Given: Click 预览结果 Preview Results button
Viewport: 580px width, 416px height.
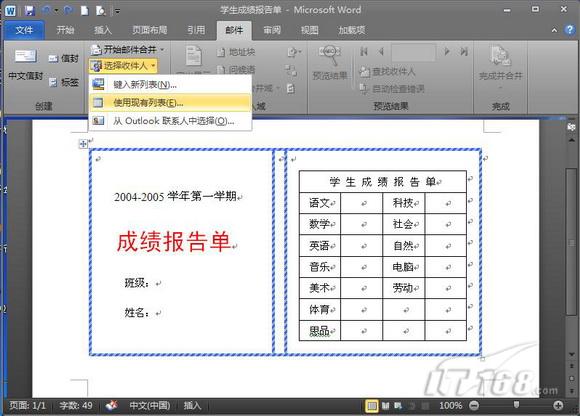Looking at the screenshot, I should pyautogui.click(x=330, y=63).
